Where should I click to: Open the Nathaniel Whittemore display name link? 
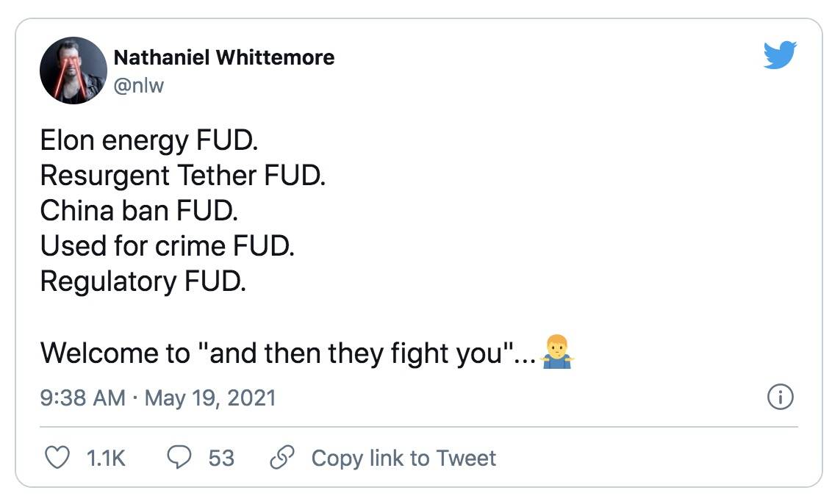pos(224,57)
